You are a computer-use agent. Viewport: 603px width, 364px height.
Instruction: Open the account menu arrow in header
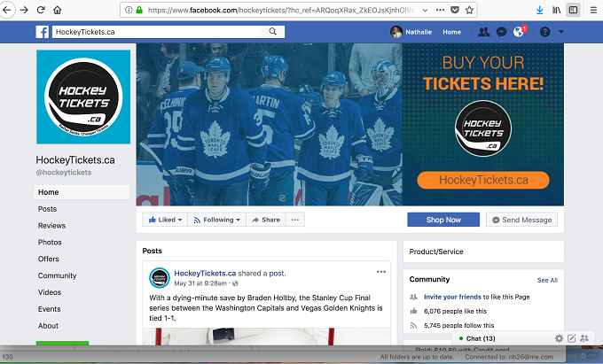[561, 32]
